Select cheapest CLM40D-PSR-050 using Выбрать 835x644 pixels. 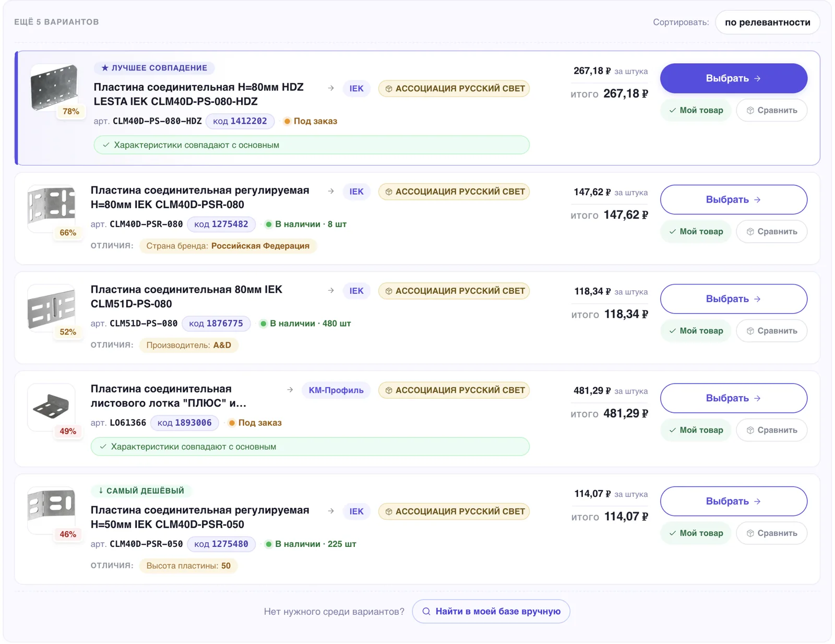733,501
